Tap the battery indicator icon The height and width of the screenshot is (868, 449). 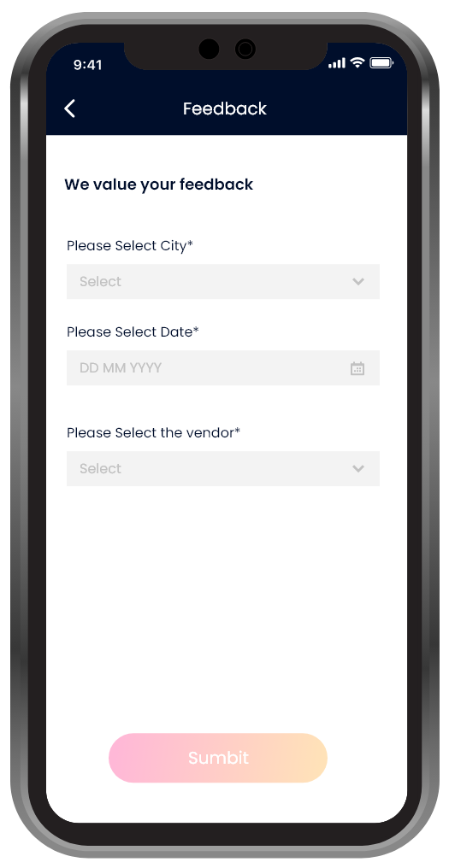tap(381, 63)
